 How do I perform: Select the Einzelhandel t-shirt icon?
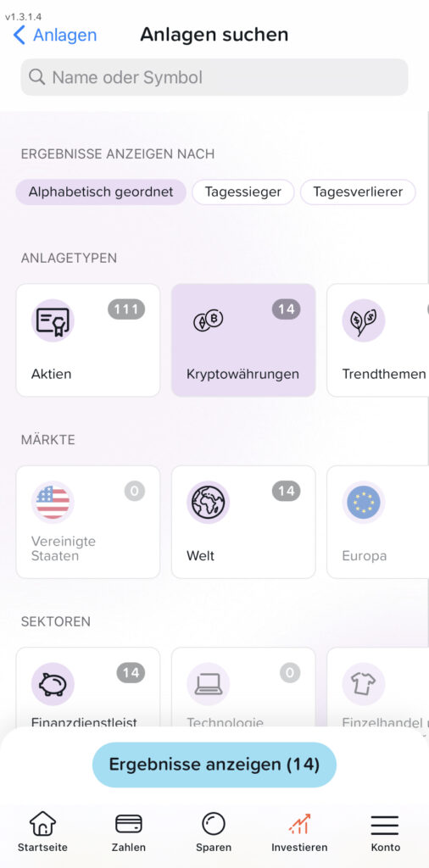[364, 684]
